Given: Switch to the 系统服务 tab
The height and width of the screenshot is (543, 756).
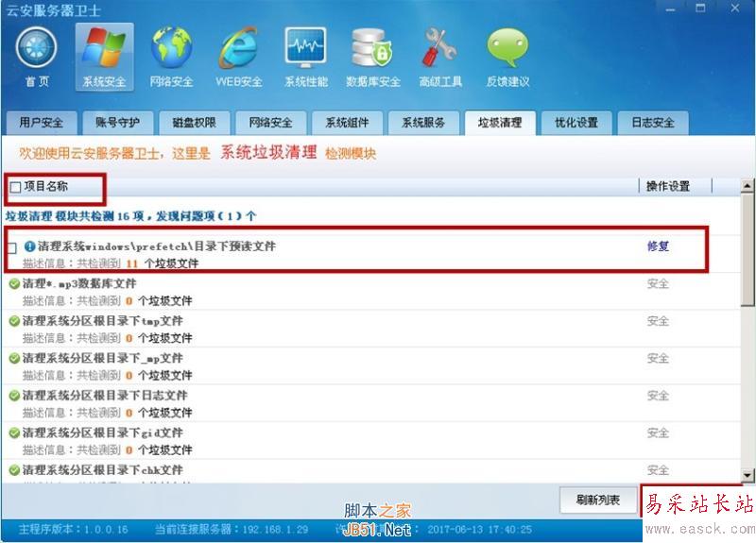Looking at the screenshot, I should (423, 123).
